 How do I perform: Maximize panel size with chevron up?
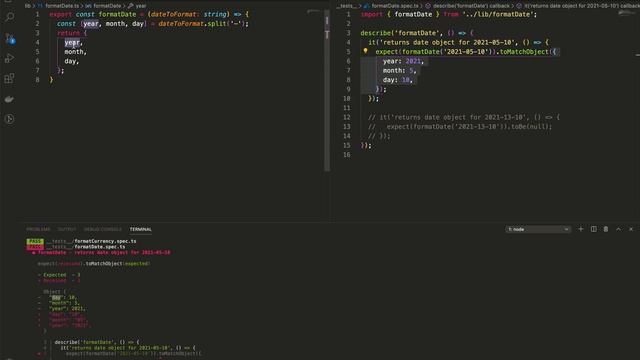point(618,229)
